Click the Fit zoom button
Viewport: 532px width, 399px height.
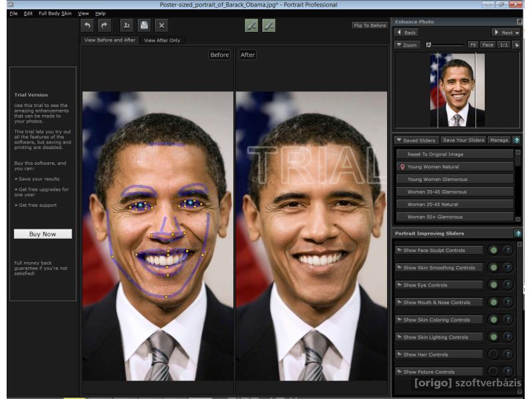pyautogui.click(x=473, y=45)
